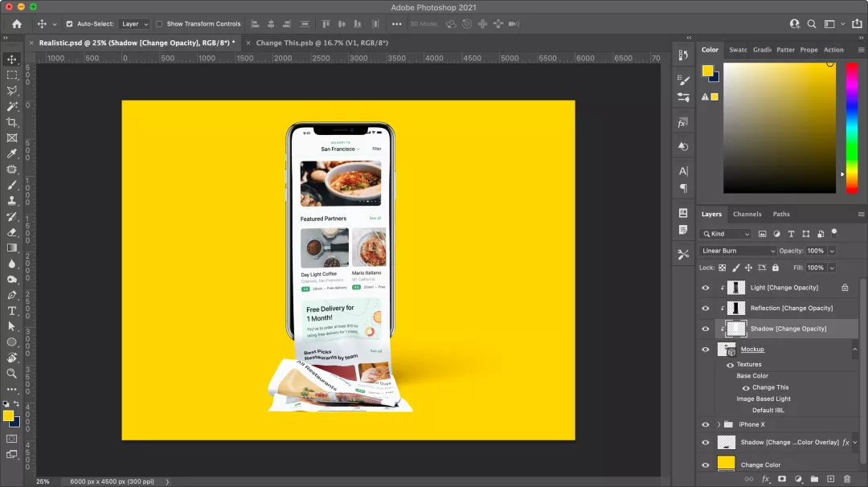This screenshot has width=868, height=487.
Task: Delete layer using the trash icon
Action: pyautogui.click(x=846, y=479)
